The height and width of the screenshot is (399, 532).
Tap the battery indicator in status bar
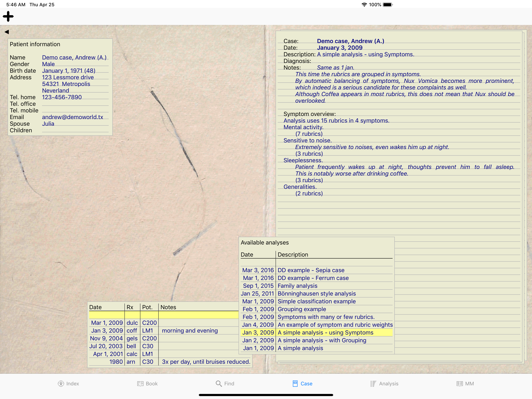coord(388,4)
